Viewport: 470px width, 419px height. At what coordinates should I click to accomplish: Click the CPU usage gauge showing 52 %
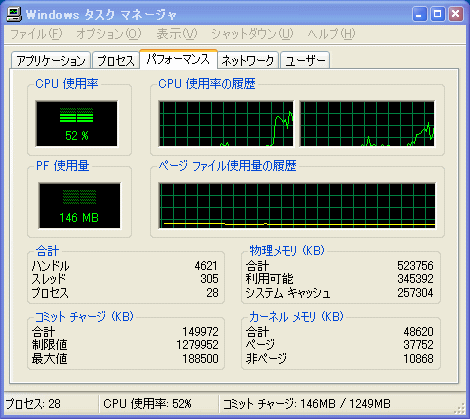coord(77,124)
